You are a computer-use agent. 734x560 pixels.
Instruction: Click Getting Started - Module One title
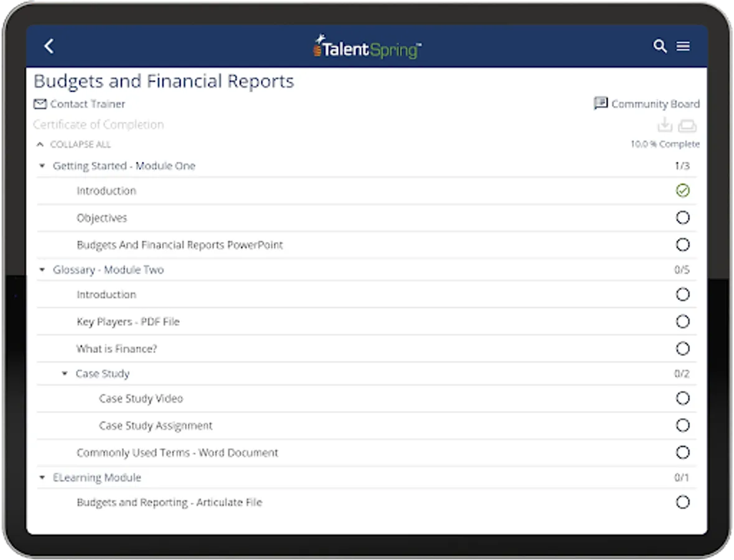tap(124, 166)
